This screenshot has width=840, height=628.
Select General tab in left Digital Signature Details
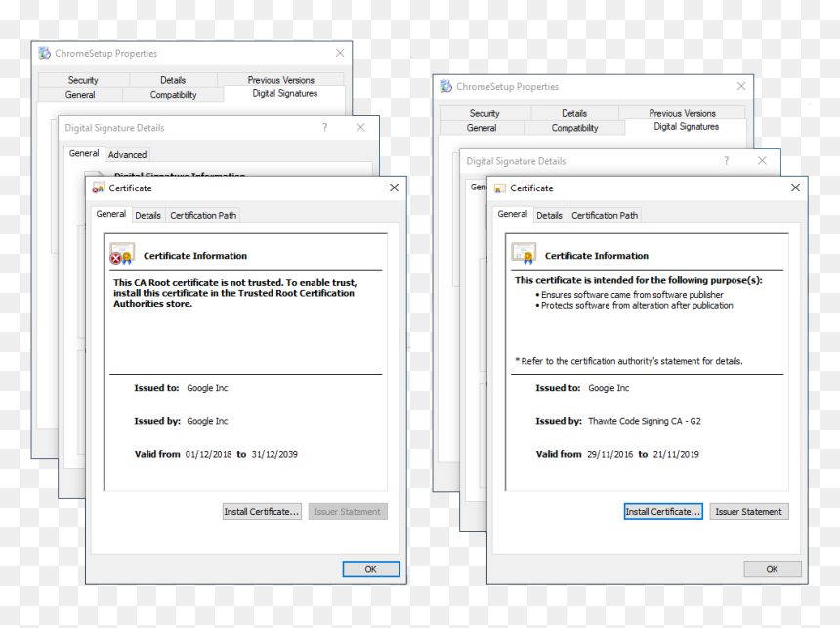84,153
